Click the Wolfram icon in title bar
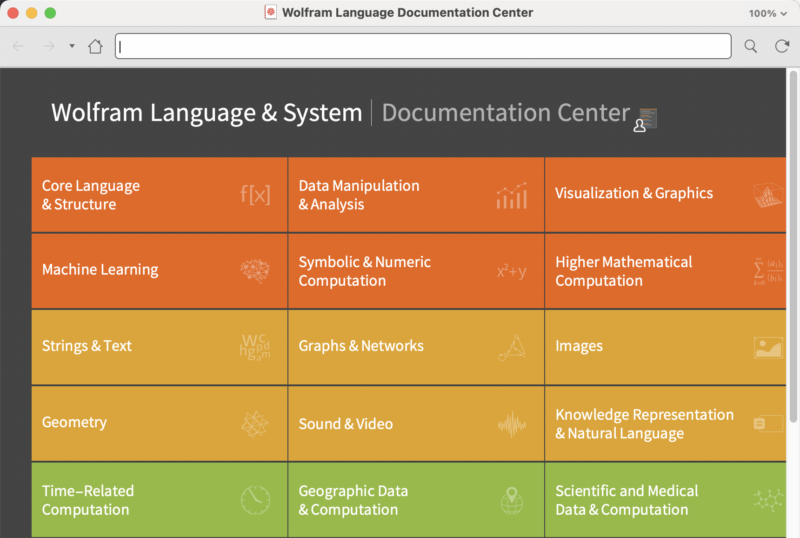 point(270,12)
